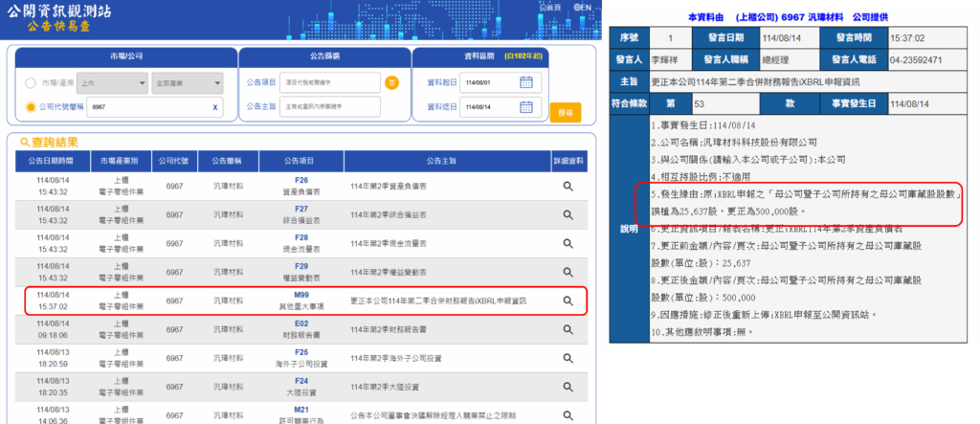
Task: Select the 市場/產業 radio button
Action: coord(31,83)
